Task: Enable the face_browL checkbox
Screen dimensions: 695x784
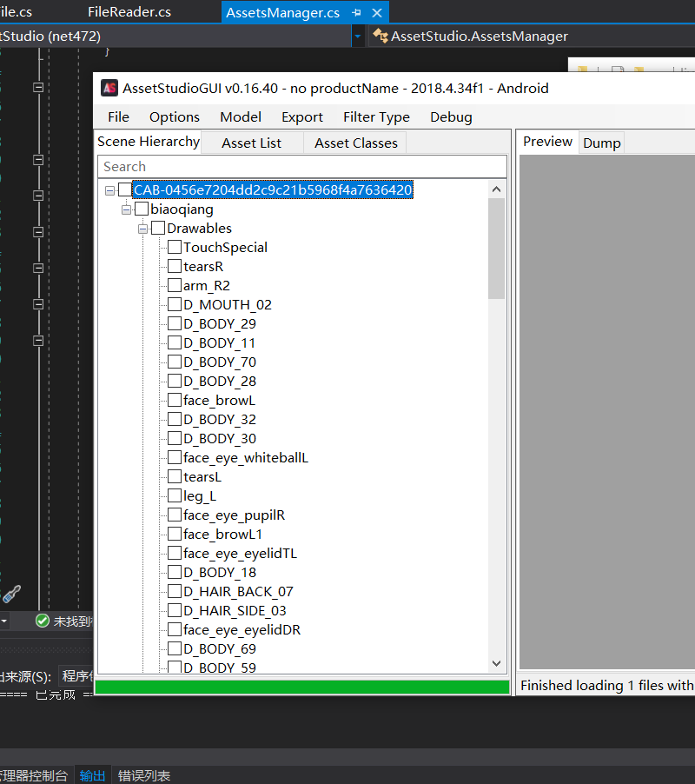Action: pos(175,400)
